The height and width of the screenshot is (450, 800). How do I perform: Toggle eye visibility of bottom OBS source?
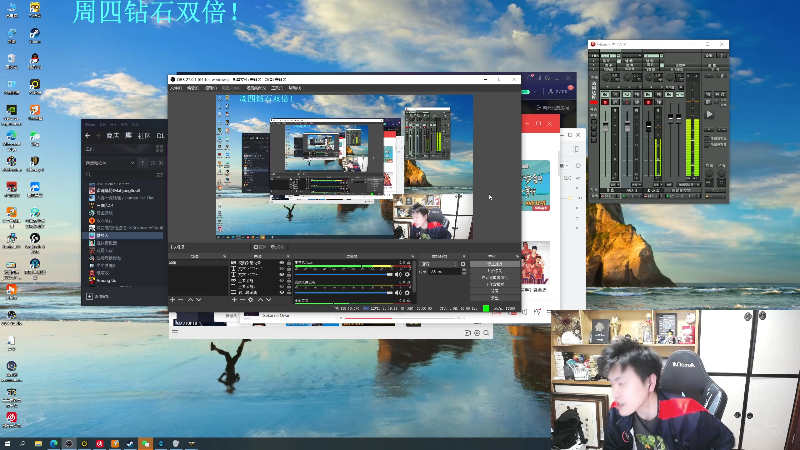point(282,292)
